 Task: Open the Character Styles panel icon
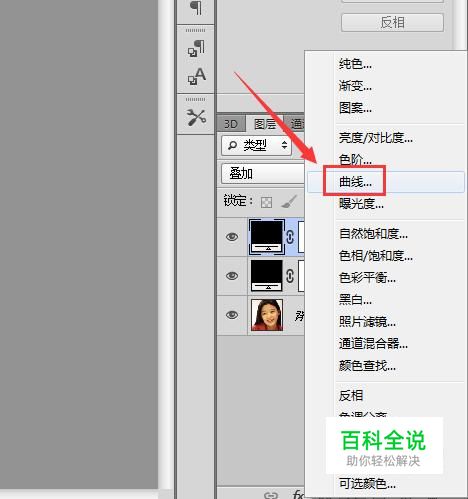point(197,76)
